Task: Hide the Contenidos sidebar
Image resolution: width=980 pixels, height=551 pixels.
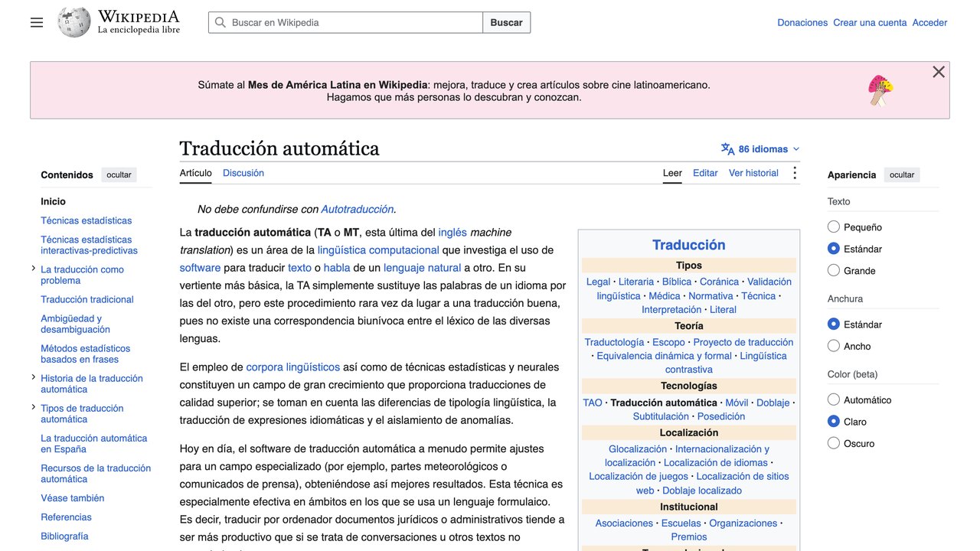Action: 119,174
